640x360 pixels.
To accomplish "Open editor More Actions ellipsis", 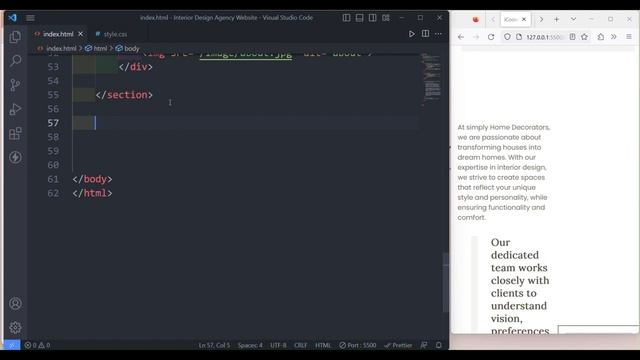I will coord(438,34).
